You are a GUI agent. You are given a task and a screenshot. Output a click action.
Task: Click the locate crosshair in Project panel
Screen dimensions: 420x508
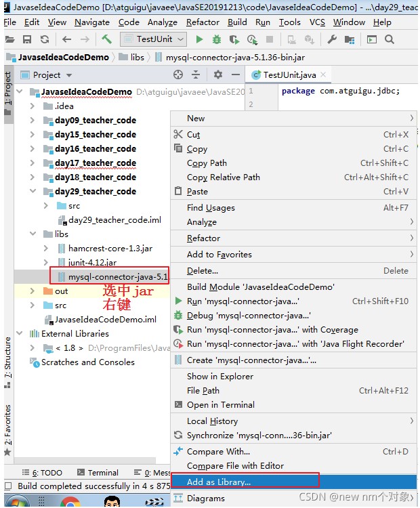click(178, 75)
